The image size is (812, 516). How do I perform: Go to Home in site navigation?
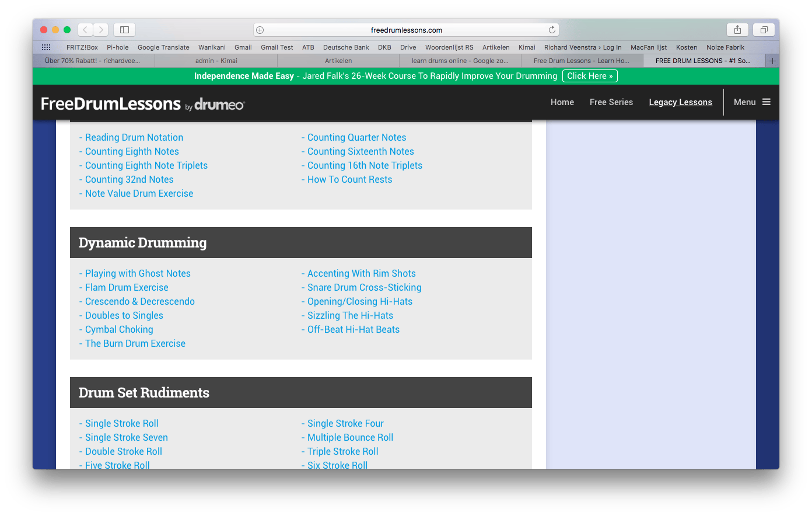click(562, 102)
